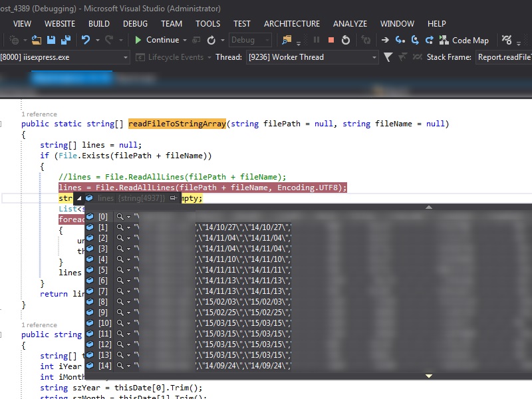This screenshot has height=399, width=532.
Task: Click the Step Over icon
Action: coord(415,40)
